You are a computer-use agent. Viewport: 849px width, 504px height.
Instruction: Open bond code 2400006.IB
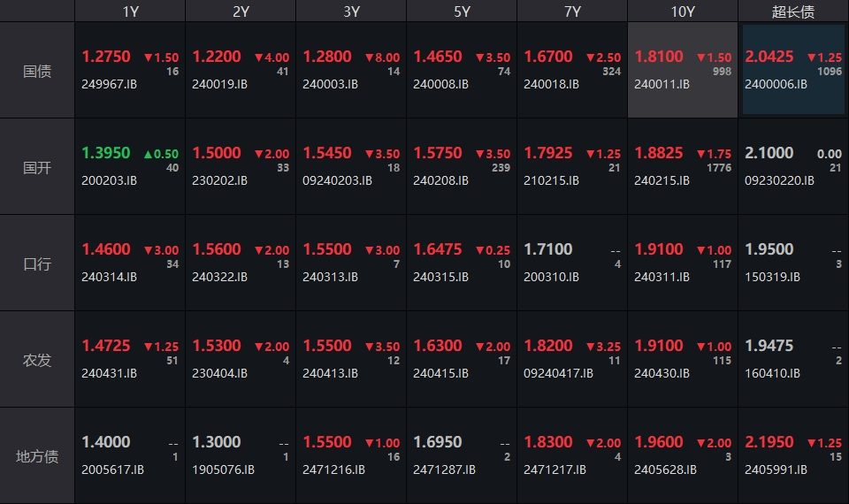(776, 85)
